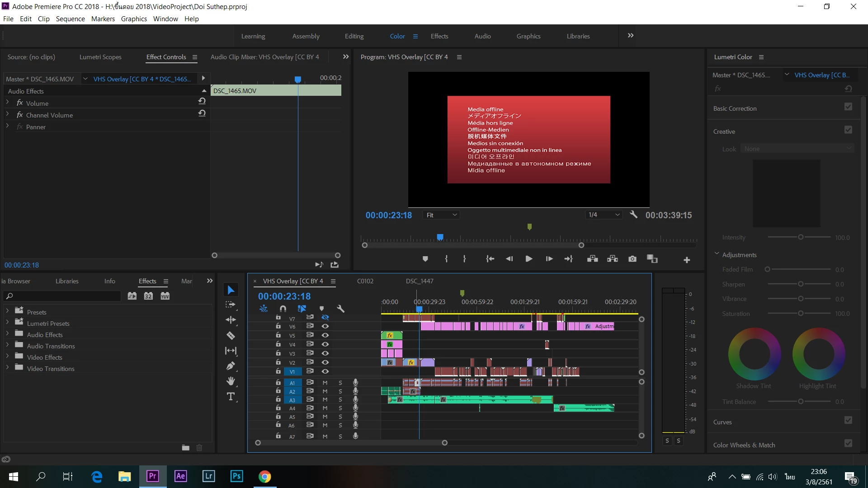
Task: Open playback resolution 1/4 dropdown
Action: (x=604, y=215)
